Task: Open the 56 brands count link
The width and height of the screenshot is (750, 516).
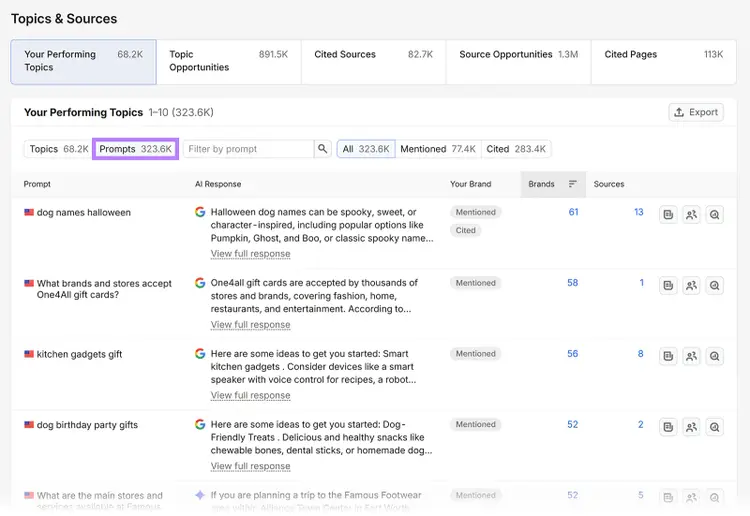Action: pyautogui.click(x=573, y=353)
